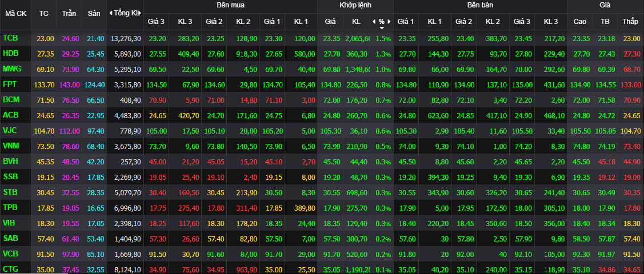The width and height of the screenshot is (644, 274).
Task: Click HDB ceiling price 29.25
Action: pyautogui.click(x=70, y=54)
